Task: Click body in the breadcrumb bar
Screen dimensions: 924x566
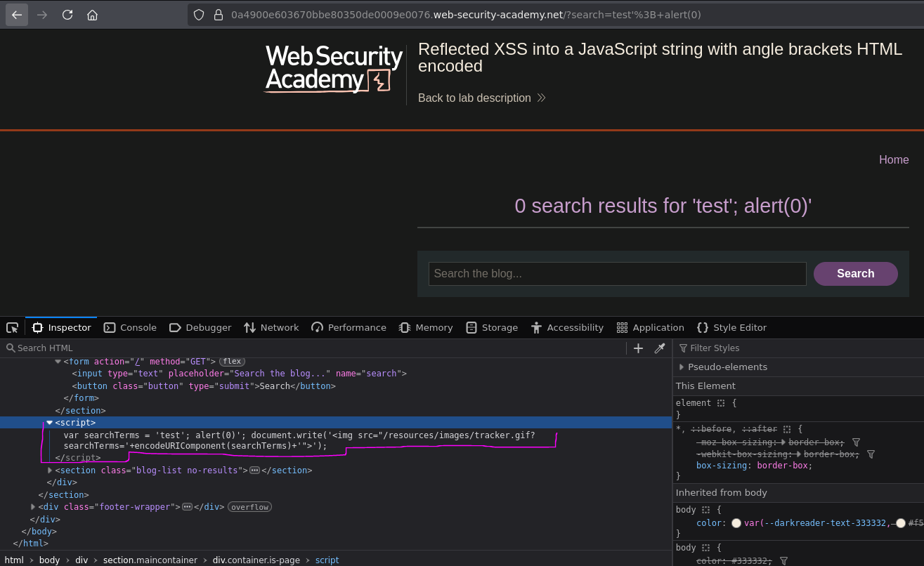Action: pyautogui.click(x=49, y=560)
